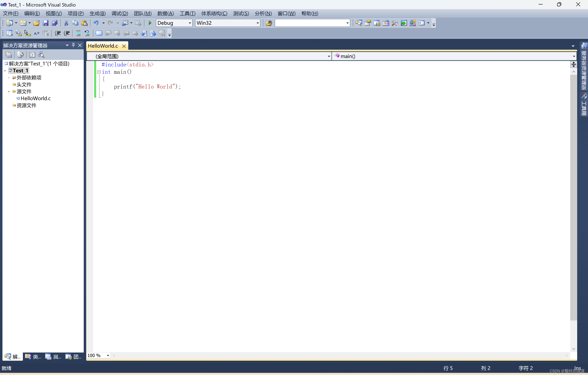588x375 pixels.
Task: Open the 调试(D) menu
Action: 119,13
